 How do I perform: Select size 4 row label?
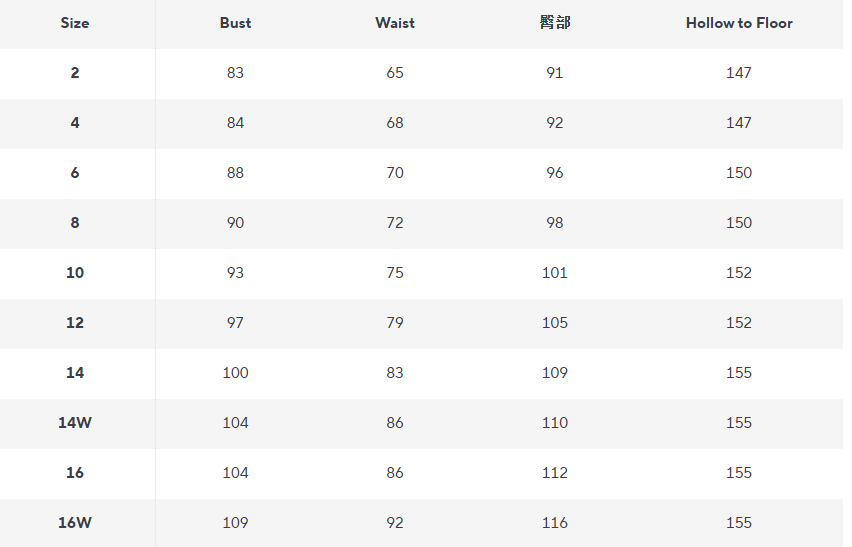point(75,123)
